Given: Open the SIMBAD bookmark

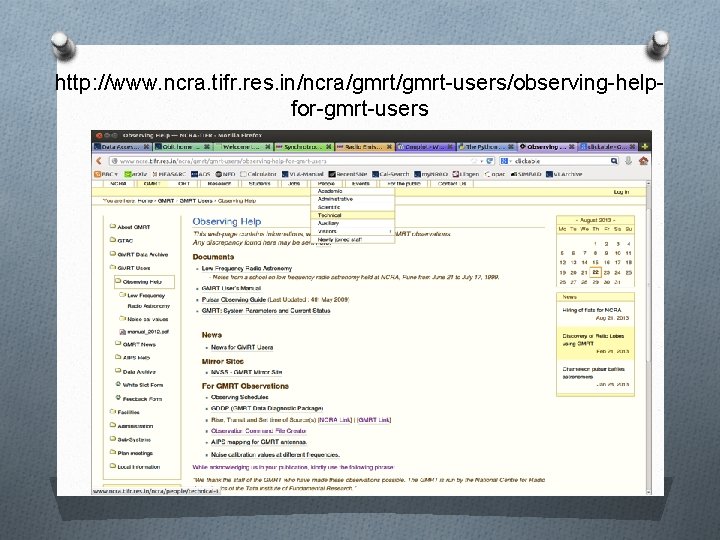Looking at the screenshot, I should click(x=526, y=174).
